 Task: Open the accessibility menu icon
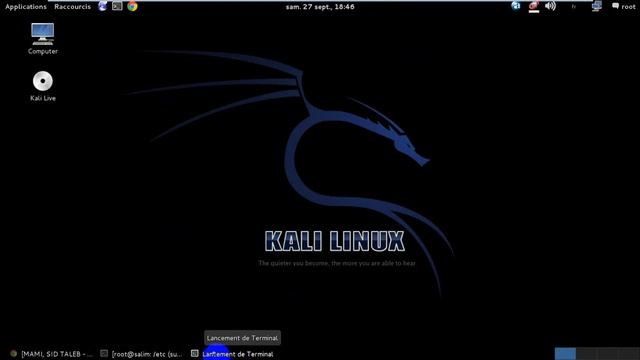tap(516, 6)
